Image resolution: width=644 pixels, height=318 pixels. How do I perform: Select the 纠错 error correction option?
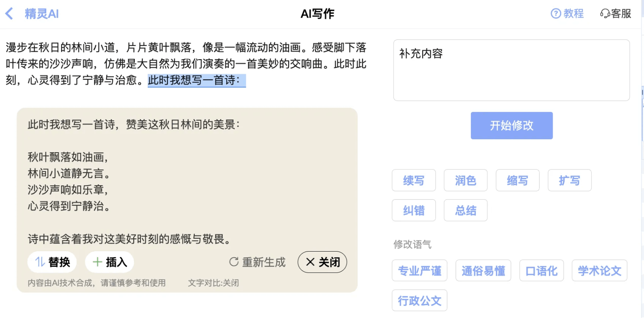414,210
